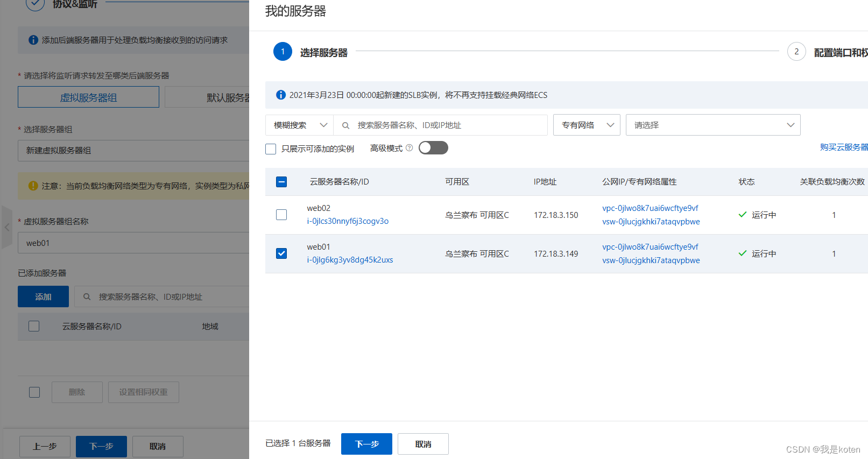Click the search icon in the 已添加服务器 search box

87,296
